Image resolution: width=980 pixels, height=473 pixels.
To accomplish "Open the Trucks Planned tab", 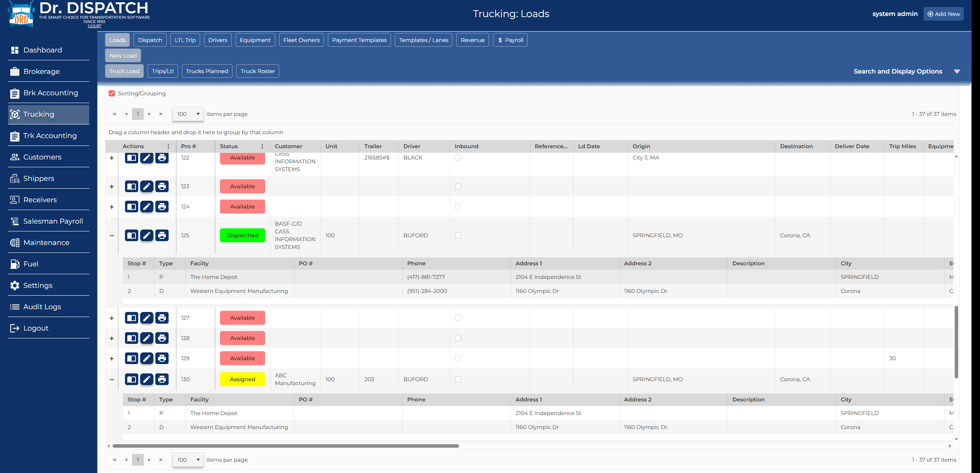I will (x=207, y=71).
